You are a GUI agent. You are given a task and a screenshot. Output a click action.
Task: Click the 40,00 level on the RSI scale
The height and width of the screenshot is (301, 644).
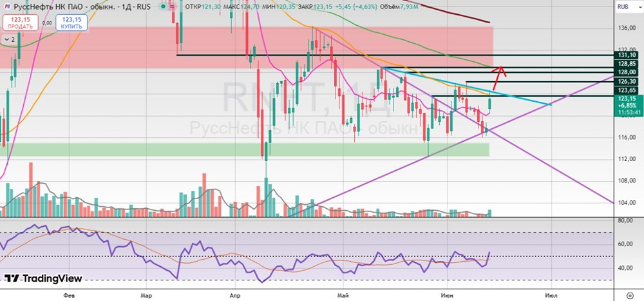click(626, 268)
